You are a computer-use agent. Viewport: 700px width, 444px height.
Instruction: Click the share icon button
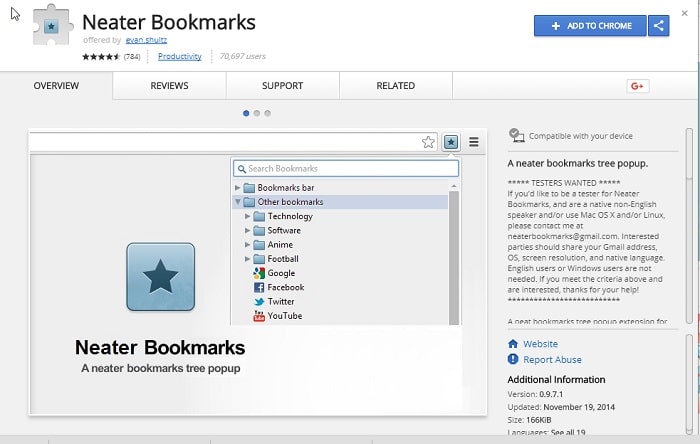(x=659, y=26)
